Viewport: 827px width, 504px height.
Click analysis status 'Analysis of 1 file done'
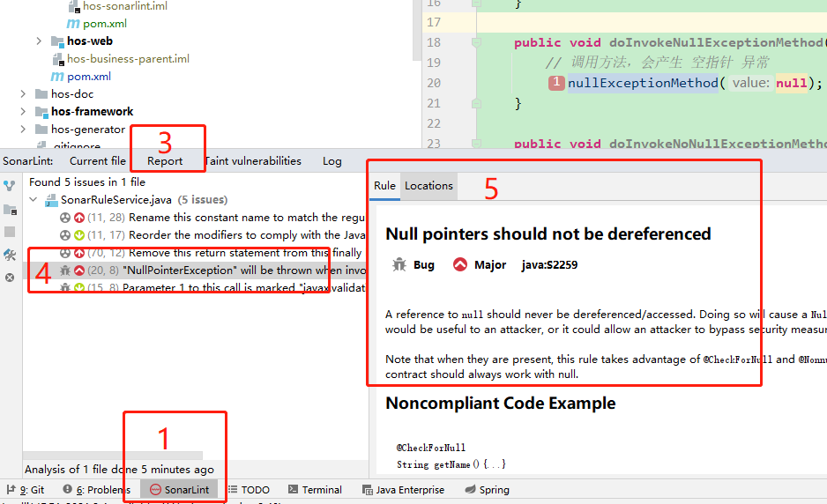pos(119,470)
